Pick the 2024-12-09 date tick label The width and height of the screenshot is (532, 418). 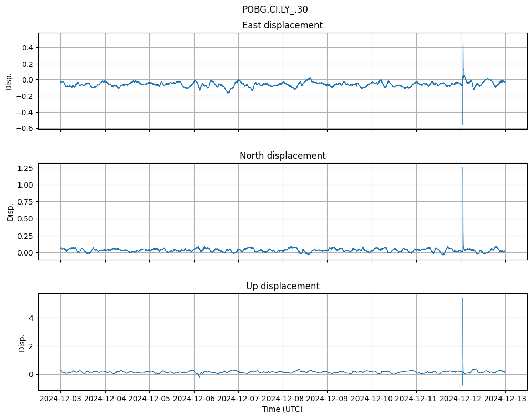[x=327, y=399]
